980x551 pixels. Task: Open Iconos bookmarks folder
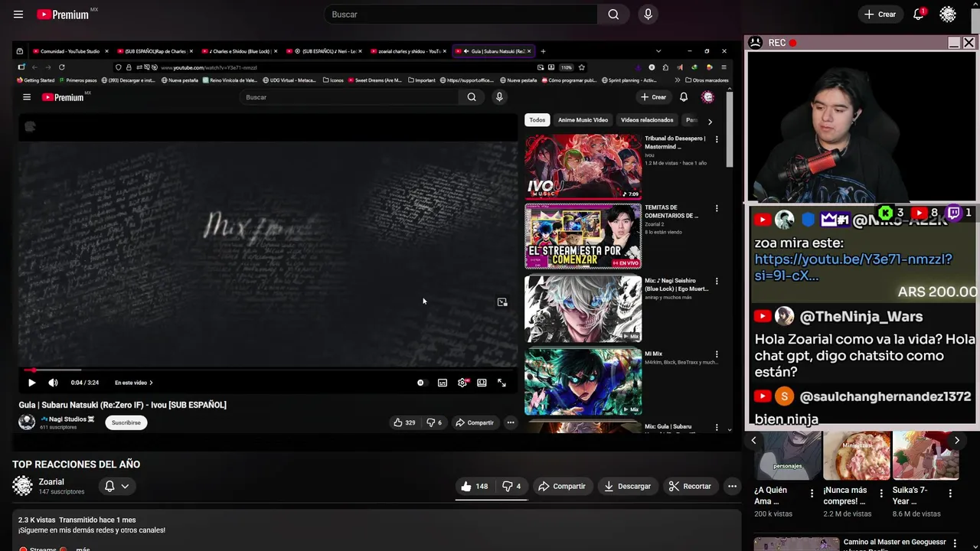click(333, 80)
